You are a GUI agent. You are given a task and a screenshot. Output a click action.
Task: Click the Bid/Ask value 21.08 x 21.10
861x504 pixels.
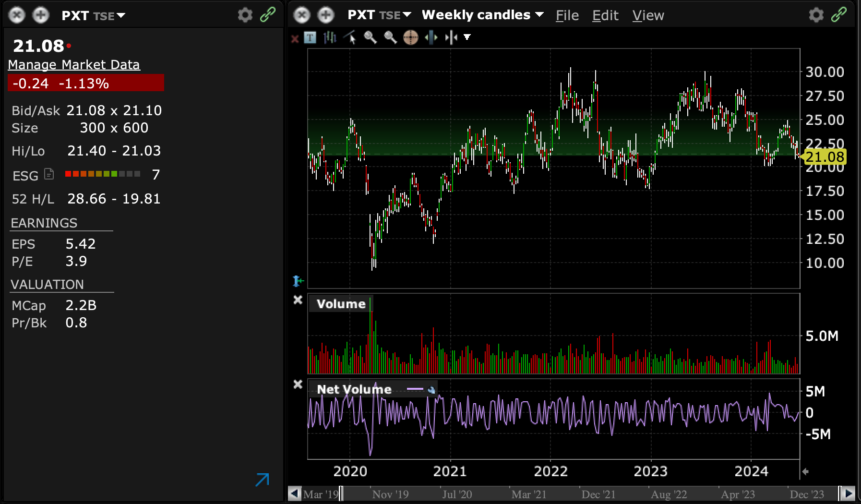[x=114, y=110]
